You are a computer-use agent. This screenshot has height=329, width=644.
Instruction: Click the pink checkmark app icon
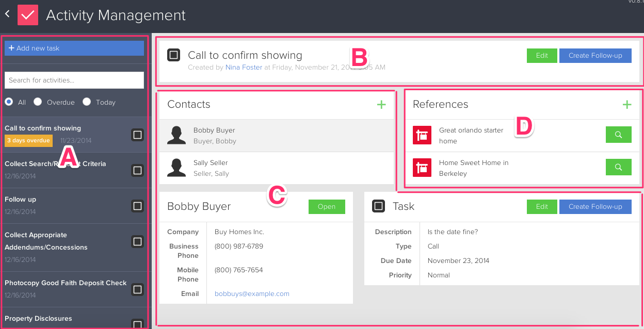click(x=28, y=14)
